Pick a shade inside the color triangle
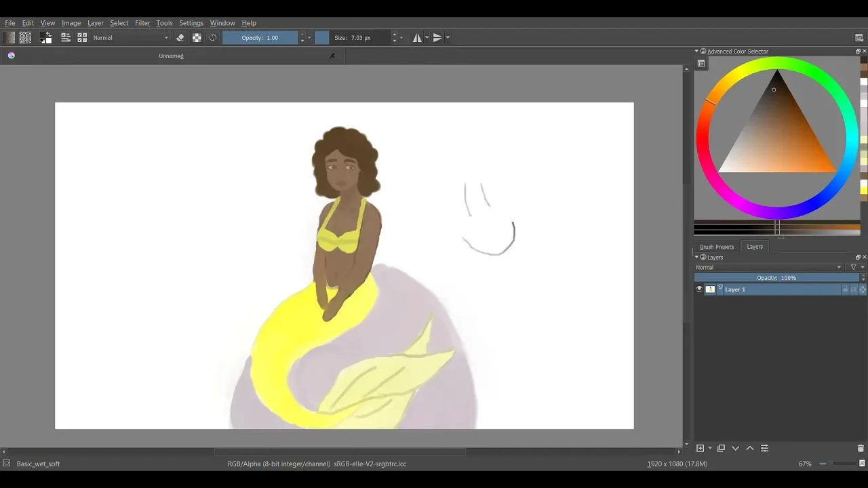The image size is (868, 488). 776,136
